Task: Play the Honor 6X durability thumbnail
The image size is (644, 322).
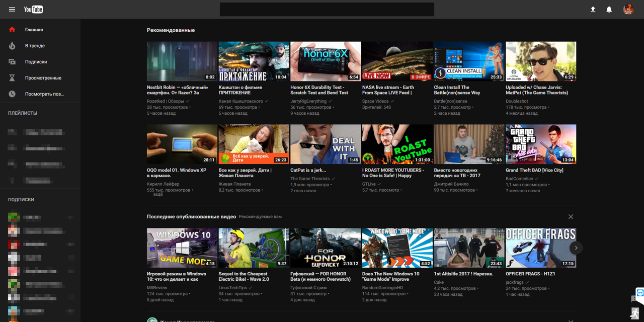Action: pos(326,61)
